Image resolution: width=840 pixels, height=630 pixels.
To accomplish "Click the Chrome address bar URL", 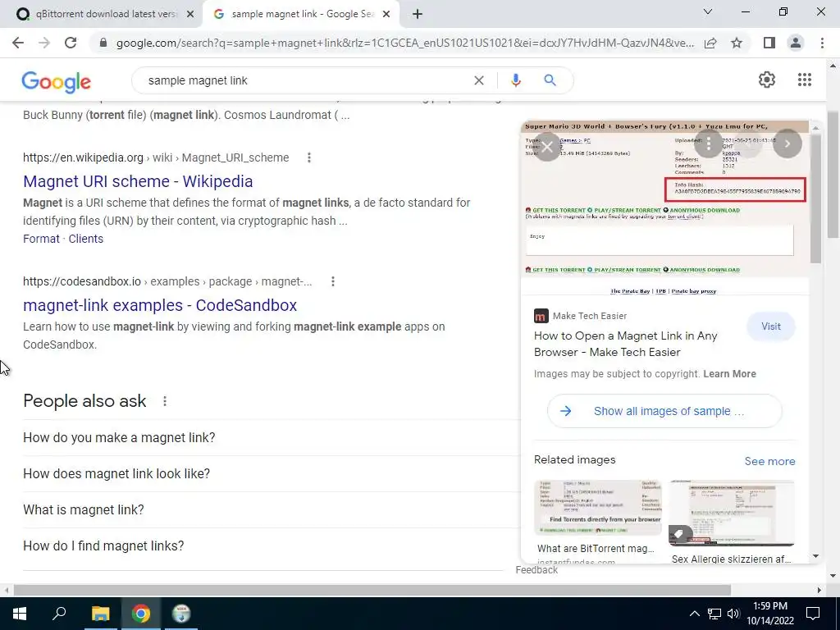I will [x=404, y=43].
